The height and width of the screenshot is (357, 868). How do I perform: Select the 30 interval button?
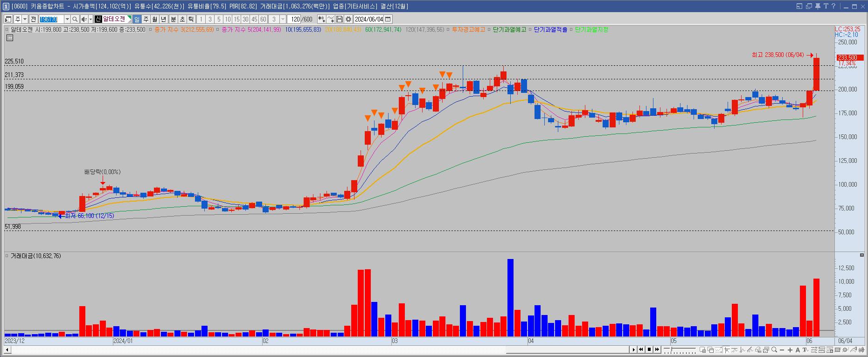tap(245, 19)
